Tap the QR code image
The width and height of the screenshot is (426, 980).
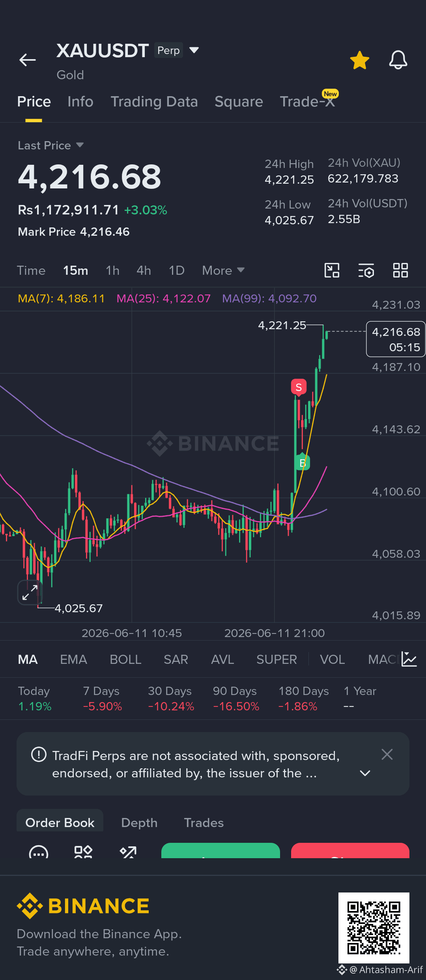374,928
